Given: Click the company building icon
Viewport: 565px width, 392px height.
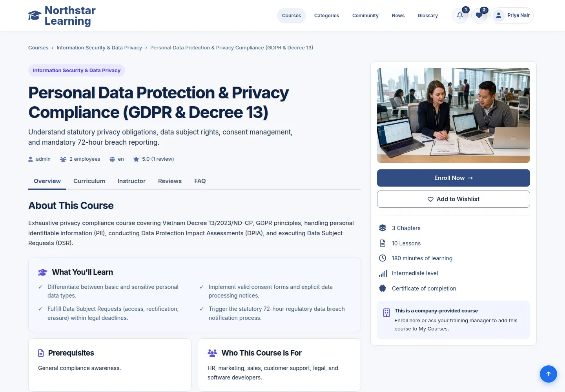Looking at the screenshot, I should coord(386,313).
